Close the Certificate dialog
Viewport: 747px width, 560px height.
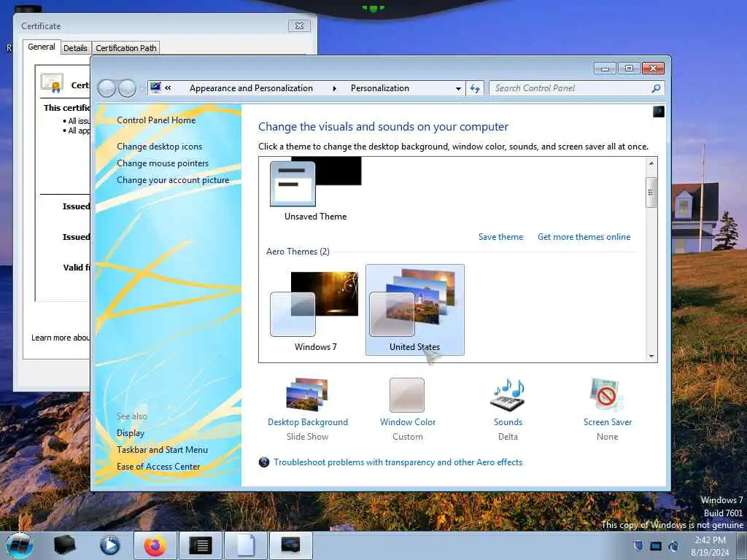[x=299, y=26]
